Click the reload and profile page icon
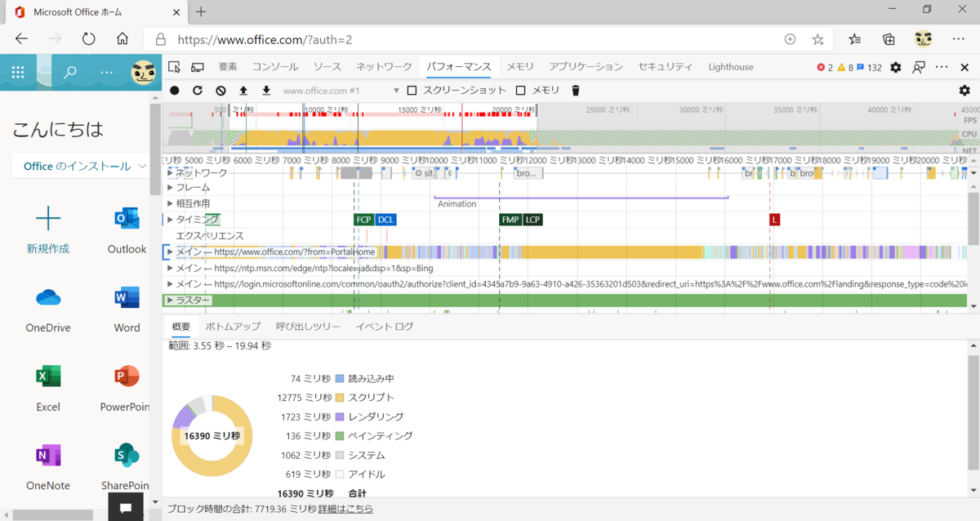 198,91
